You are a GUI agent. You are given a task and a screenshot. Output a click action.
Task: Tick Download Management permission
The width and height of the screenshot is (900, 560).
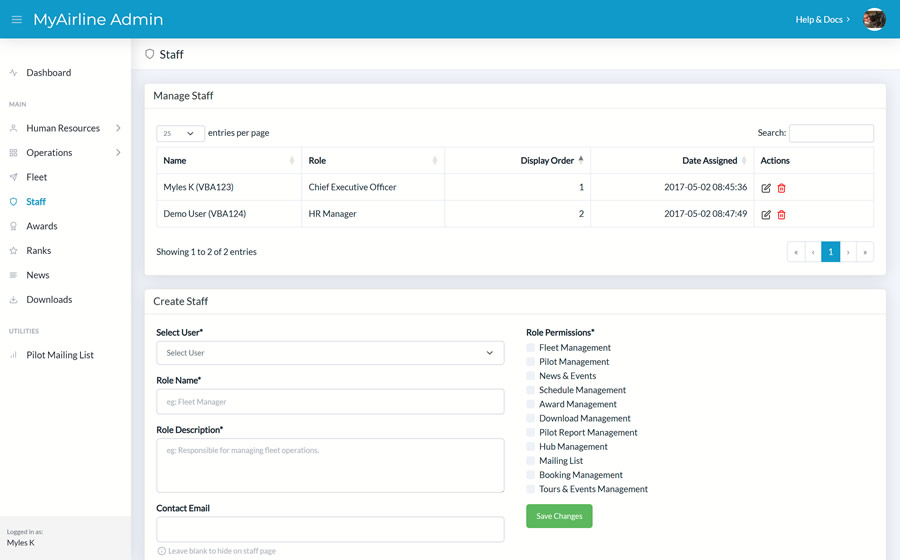pyautogui.click(x=530, y=418)
